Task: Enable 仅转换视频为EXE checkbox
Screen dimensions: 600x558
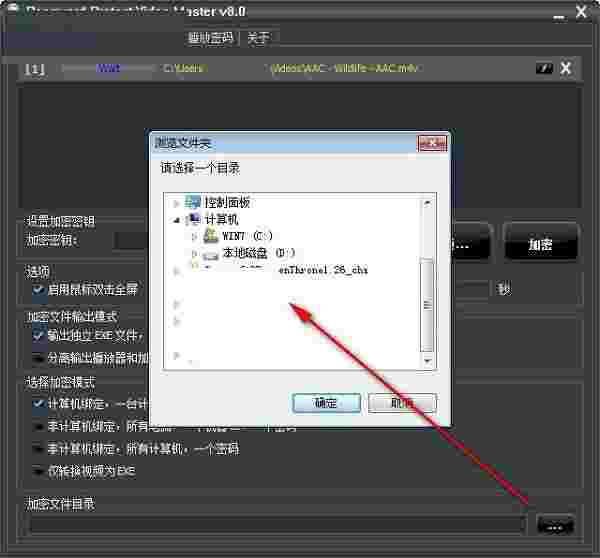Action: tap(38, 470)
